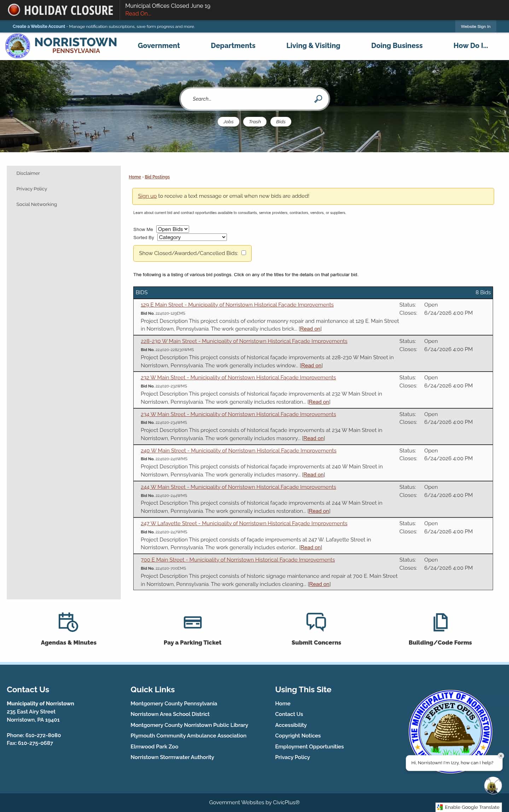Click footer Copyright Notices link

298,735
